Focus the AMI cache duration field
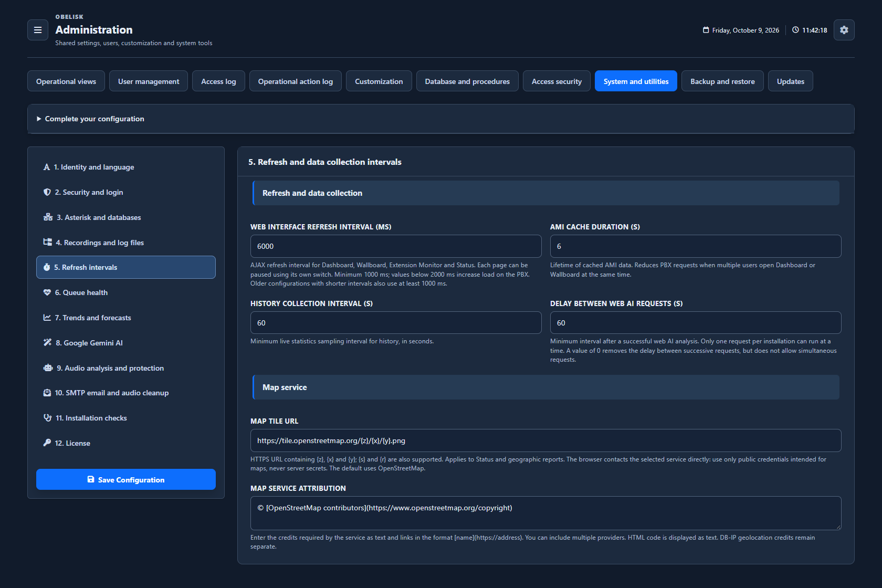Viewport: 882px width, 588px height. pyautogui.click(x=696, y=246)
